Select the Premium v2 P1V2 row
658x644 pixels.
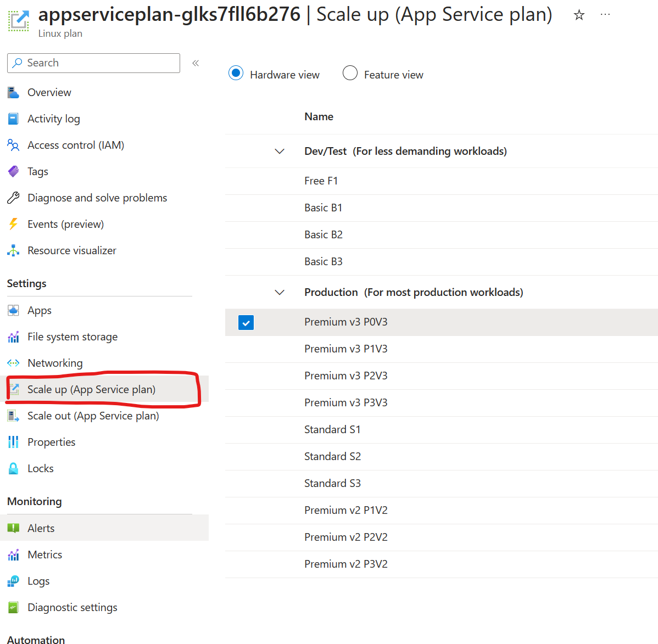[442, 510]
